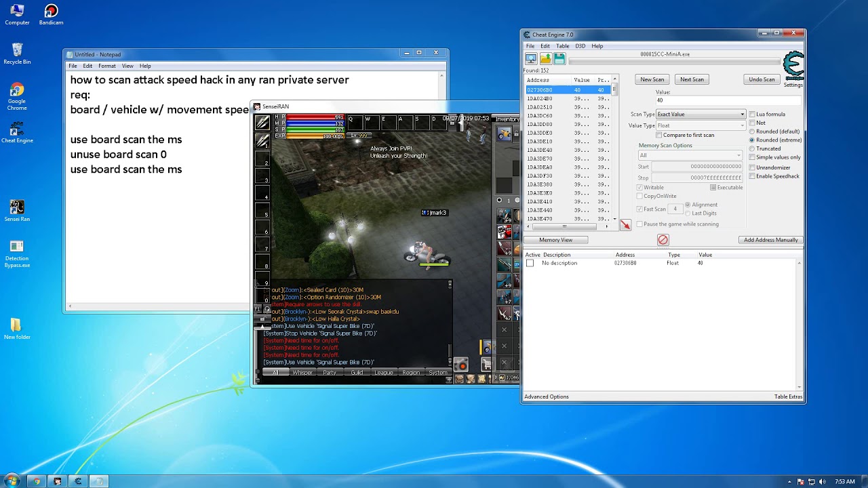The image size is (868, 488).
Task: Click the Windows Start button
Action: click(12, 481)
